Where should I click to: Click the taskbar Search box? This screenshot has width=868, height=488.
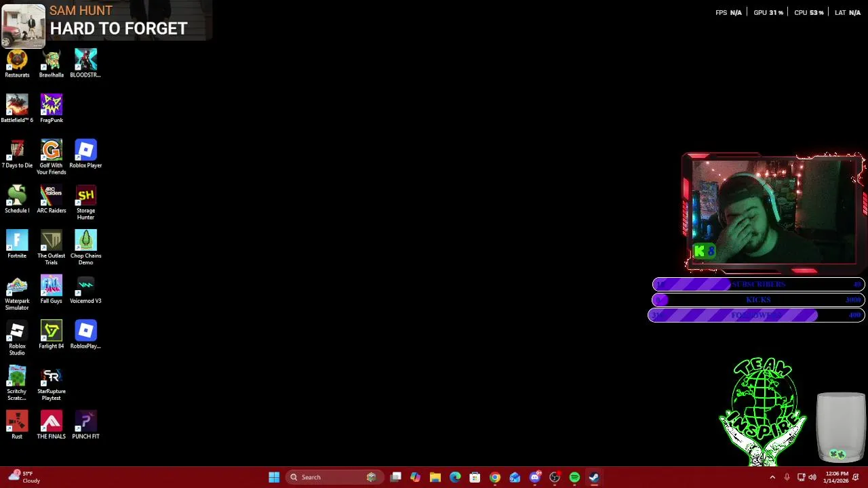point(333,477)
